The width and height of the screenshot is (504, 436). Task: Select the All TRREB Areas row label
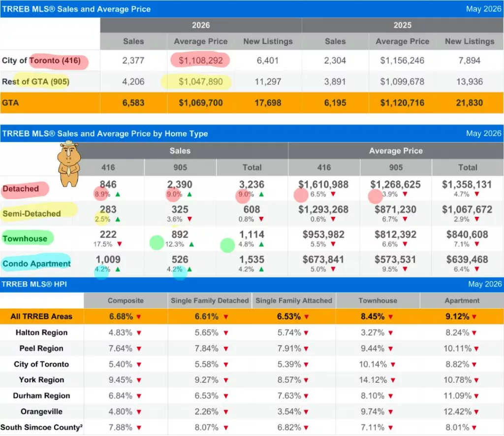point(41,317)
